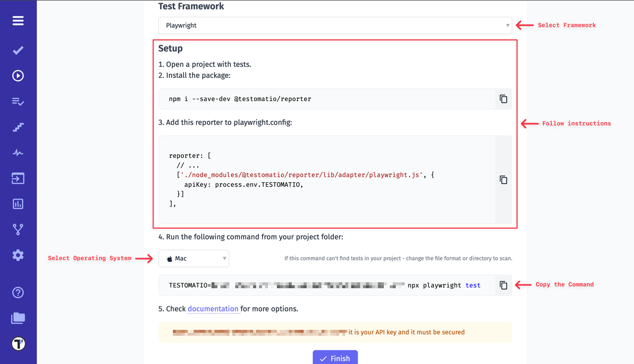Open the Runs play icon in sidebar
Viewport: 634px width, 364px height.
coord(18,75)
